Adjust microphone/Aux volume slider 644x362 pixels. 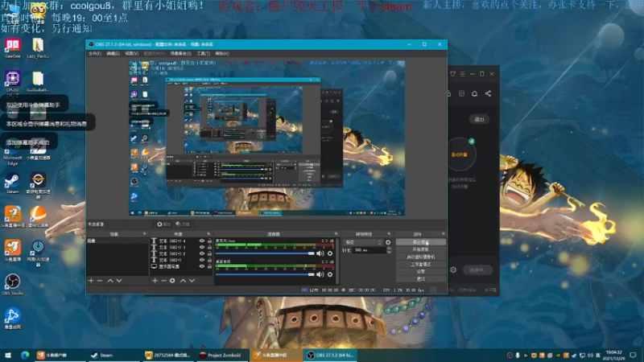pos(266,253)
